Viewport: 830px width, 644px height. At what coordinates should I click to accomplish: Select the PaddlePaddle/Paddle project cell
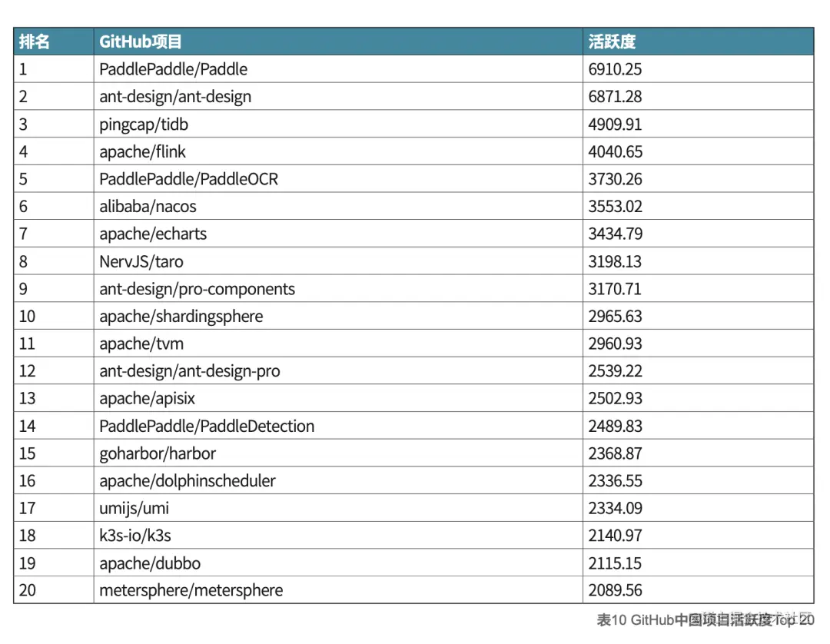click(338, 69)
